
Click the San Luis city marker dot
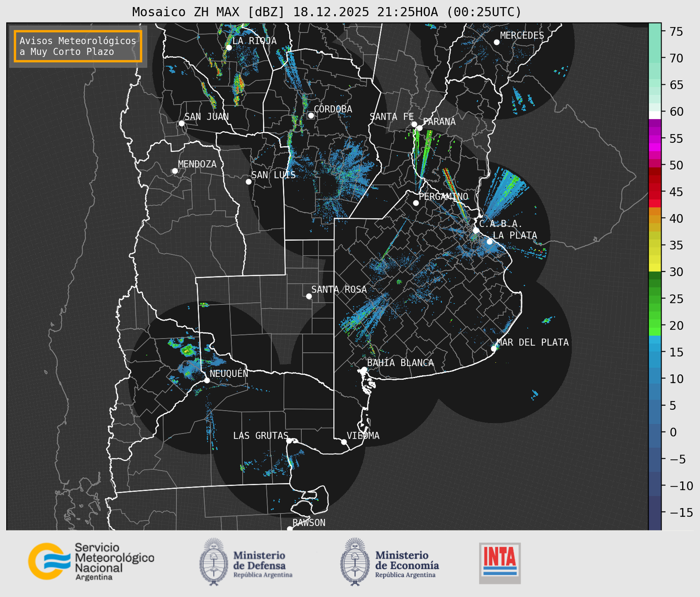coord(249,181)
